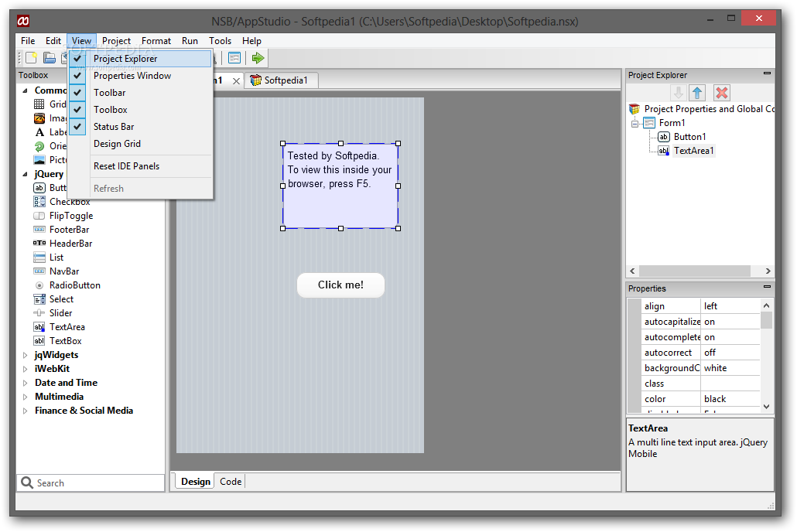Image resolution: width=797 pixels, height=532 pixels.
Task: Open the Format menu
Action: tap(156, 41)
